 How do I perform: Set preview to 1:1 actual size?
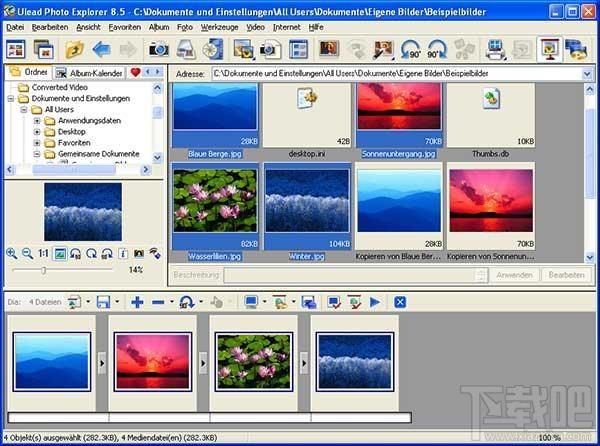click(43, 254)
